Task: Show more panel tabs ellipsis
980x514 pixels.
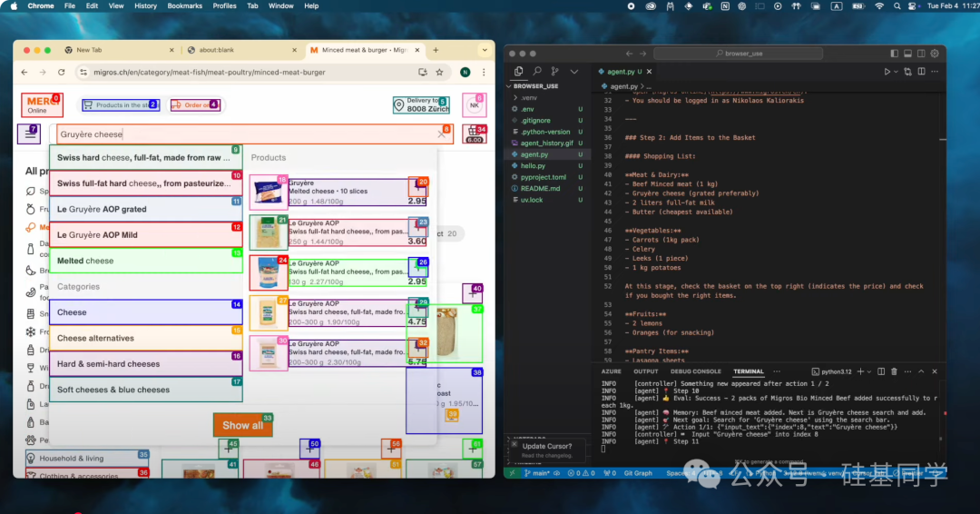Action: [x=777, y=371]
